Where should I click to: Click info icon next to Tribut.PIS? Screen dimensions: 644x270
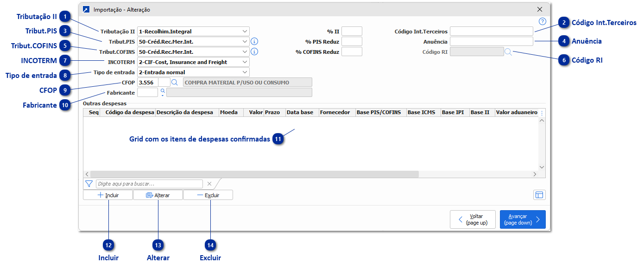click(254, 41)
